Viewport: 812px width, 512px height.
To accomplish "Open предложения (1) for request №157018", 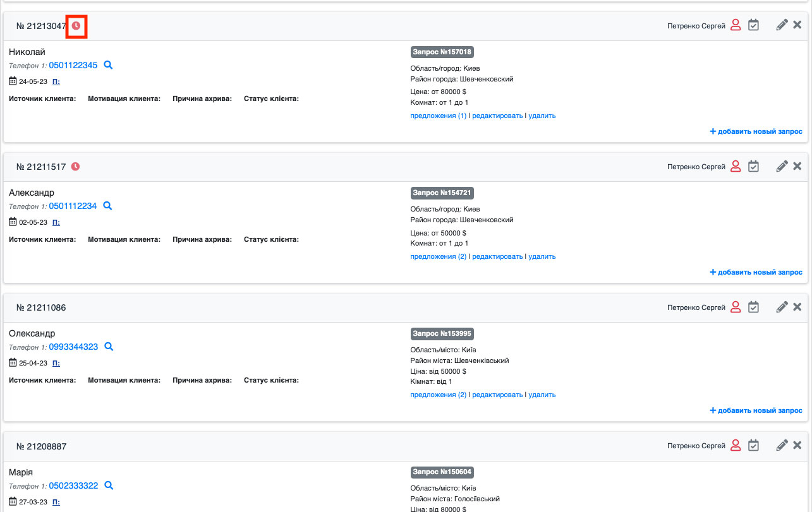I will coord(438,116).
